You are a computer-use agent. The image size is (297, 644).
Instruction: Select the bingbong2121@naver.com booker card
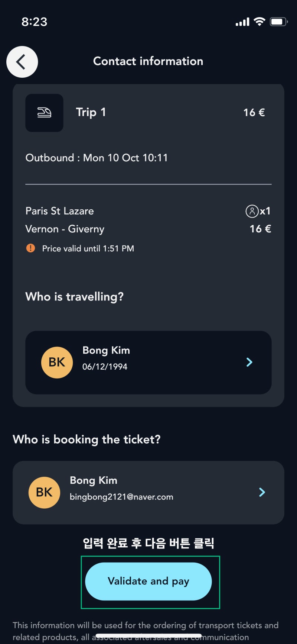[148, 493]
